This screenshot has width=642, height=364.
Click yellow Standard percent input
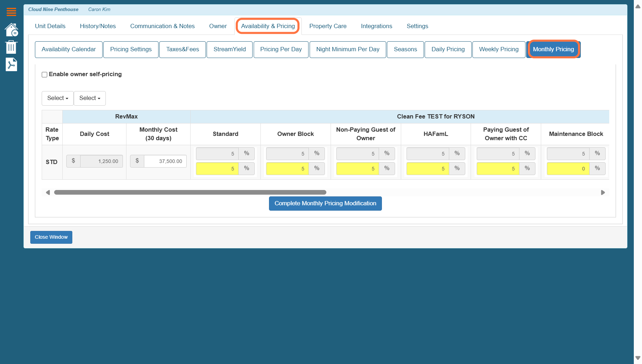point(217,169)
